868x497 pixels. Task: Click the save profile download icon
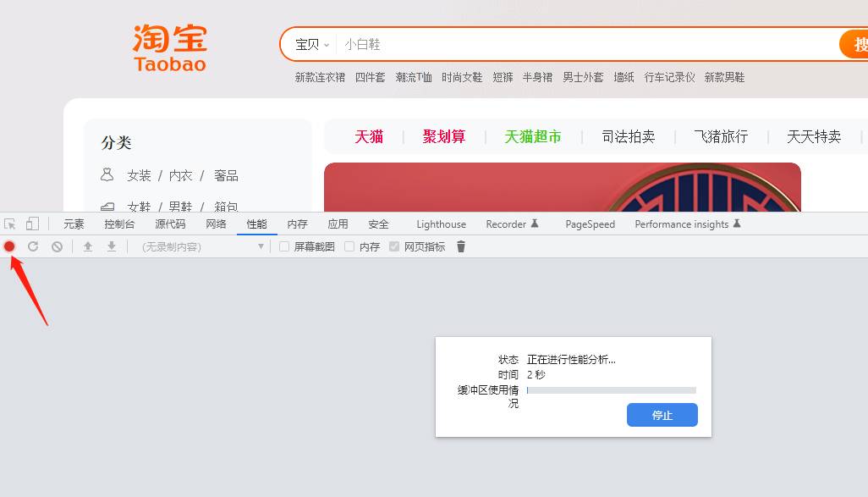112,246
